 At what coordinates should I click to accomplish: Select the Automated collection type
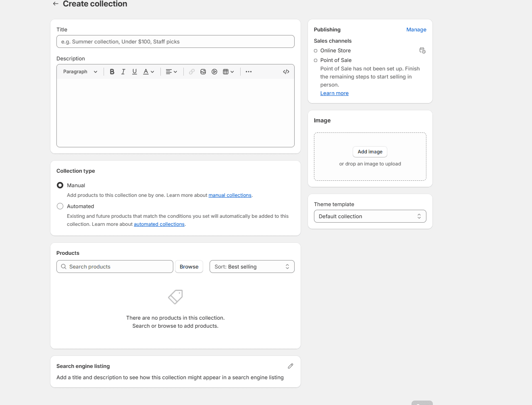point(60,206)
